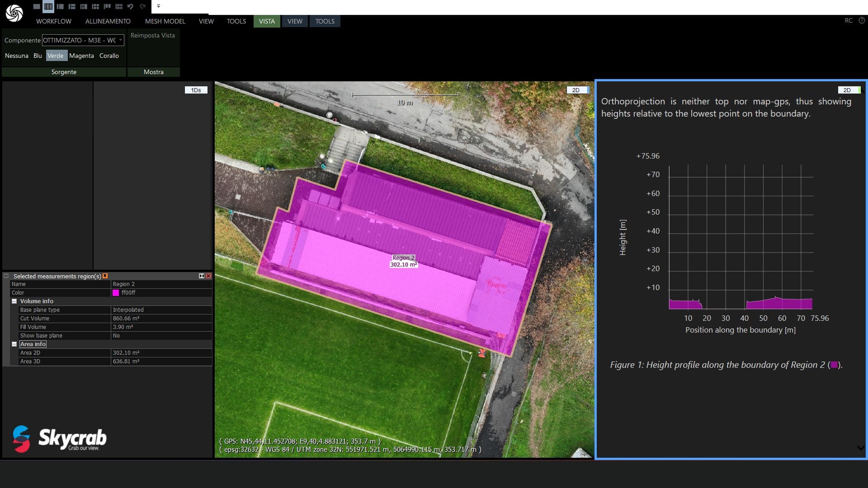Select the Verde source color option
This screenshot has height=488, width=868.
point(55,56)
